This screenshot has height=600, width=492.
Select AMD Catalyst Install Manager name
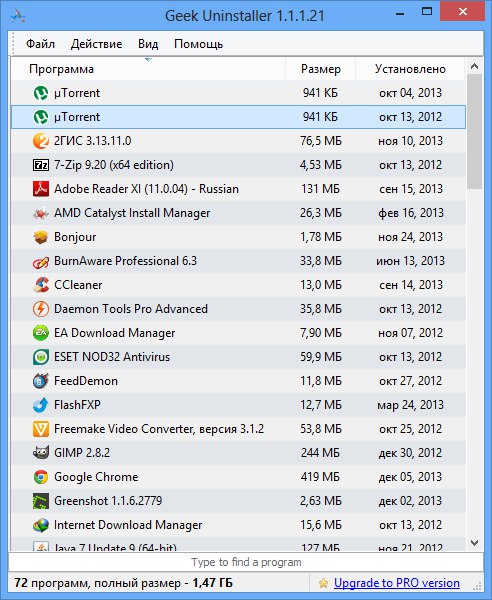[x=132, y=213]
